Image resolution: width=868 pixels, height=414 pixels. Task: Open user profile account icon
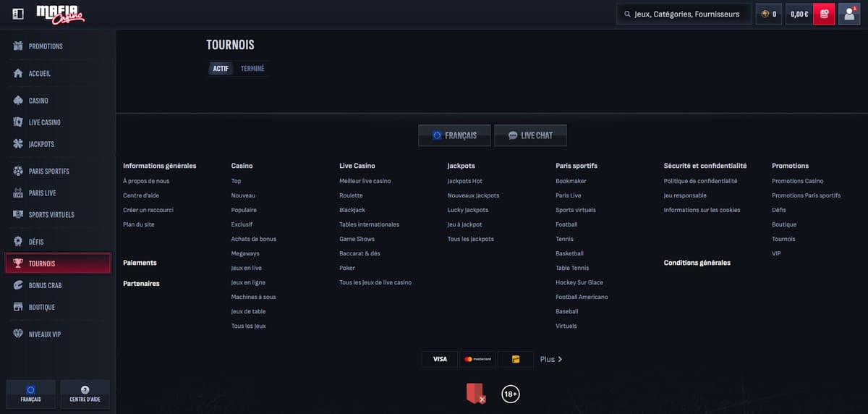[x=848, y=14]
